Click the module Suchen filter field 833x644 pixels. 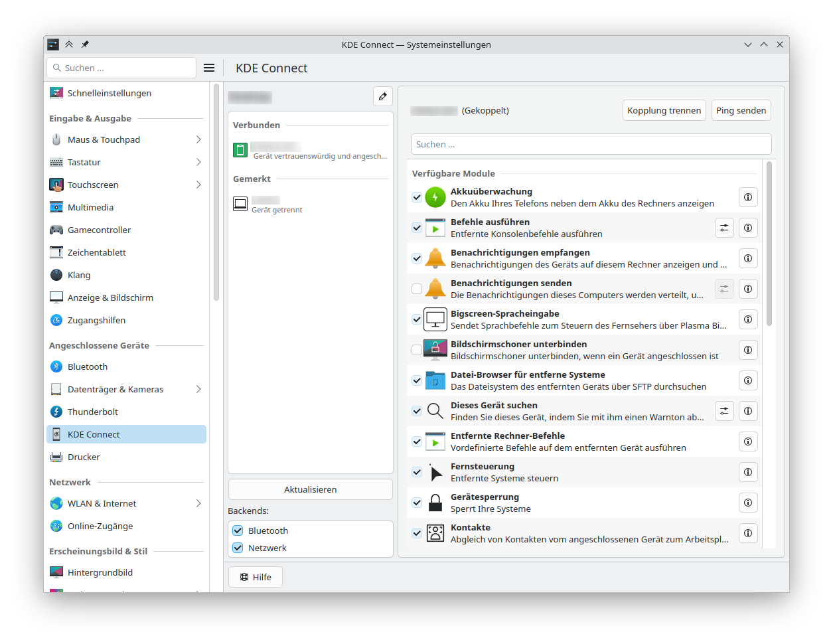[x=591, y=144]
